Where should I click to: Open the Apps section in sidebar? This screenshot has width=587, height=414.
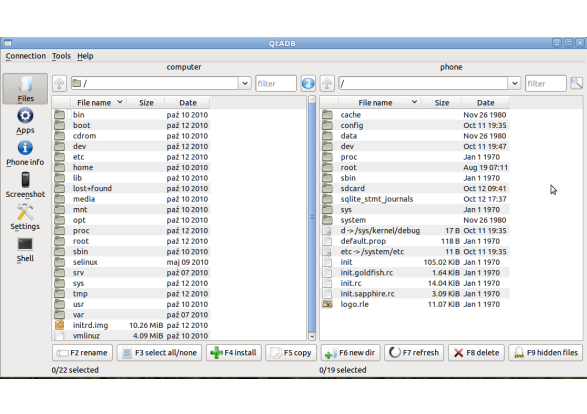[25, 121]
